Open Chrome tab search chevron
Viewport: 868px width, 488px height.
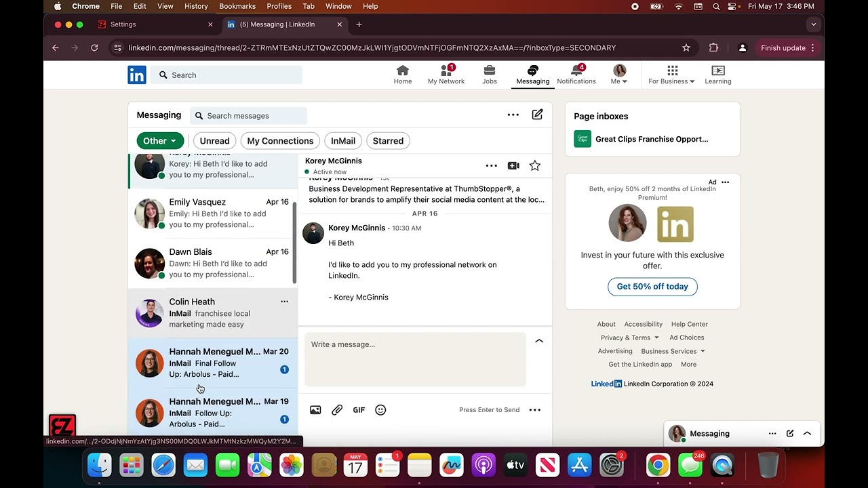814,24
